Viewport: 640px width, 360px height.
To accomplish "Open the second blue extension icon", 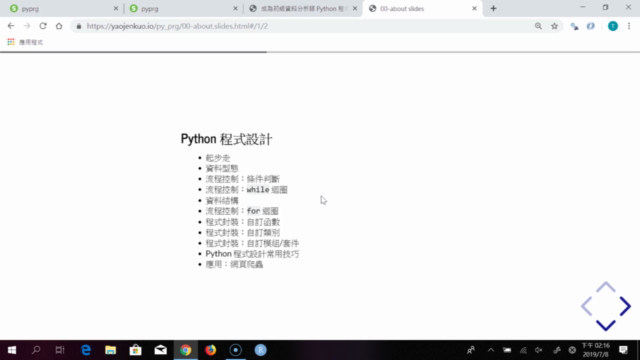I will [x=591, y=26].
